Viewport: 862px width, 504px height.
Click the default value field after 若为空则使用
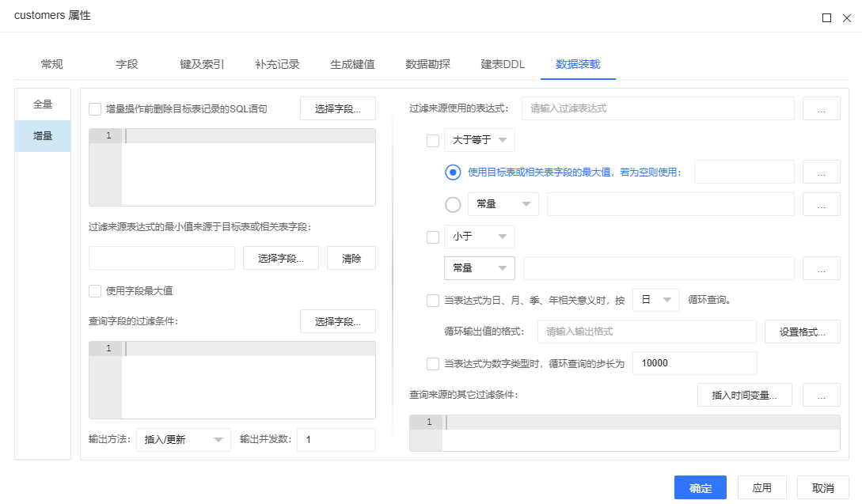(x=744, y=172)
